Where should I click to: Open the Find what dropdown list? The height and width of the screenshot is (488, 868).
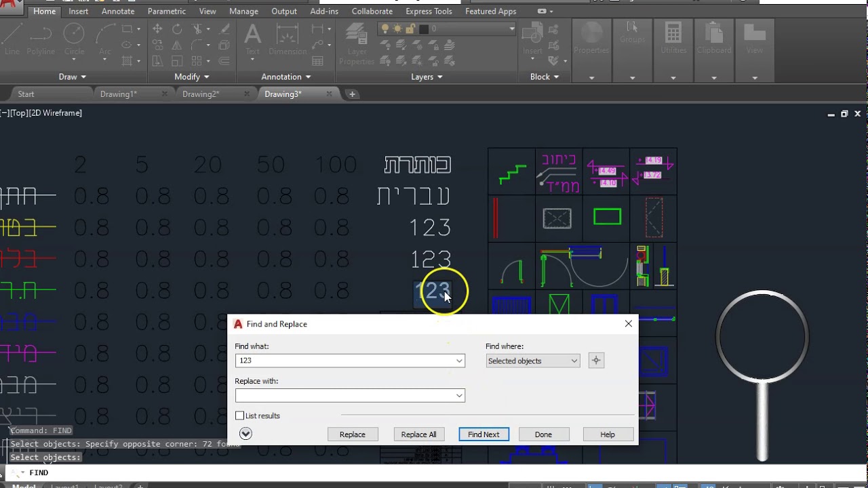coord(459,361)
